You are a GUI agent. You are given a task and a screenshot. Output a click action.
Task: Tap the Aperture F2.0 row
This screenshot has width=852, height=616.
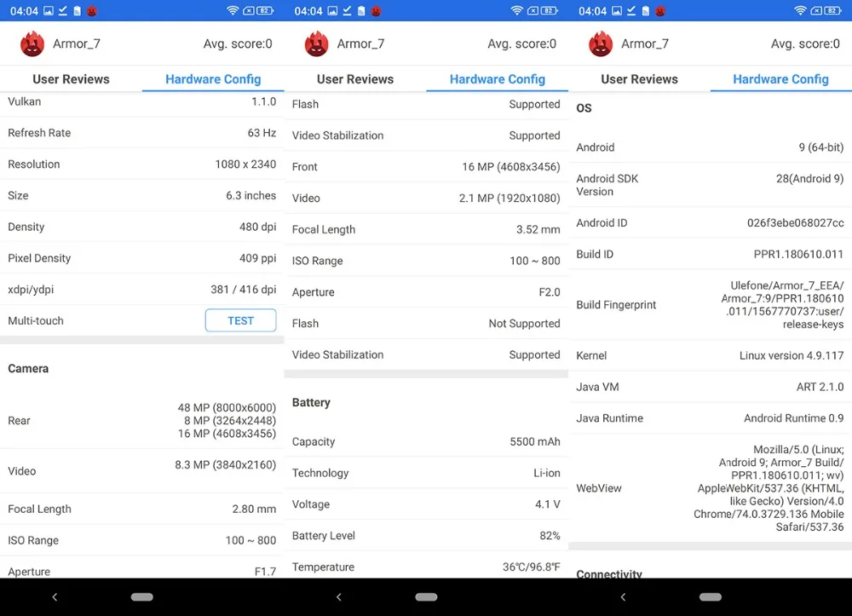point(426,292)
